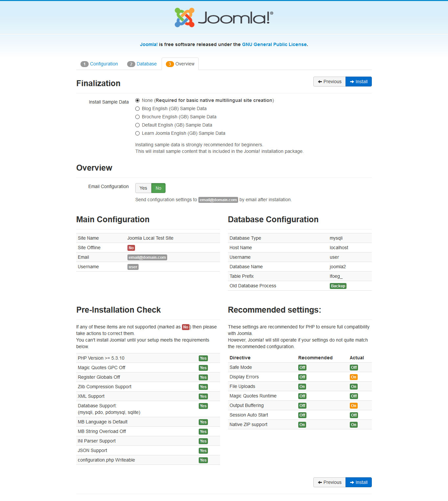This screenshot has width=448, height=501.
Task: Choose Default English (GB) Sample Data
Action: coord(138,125)
